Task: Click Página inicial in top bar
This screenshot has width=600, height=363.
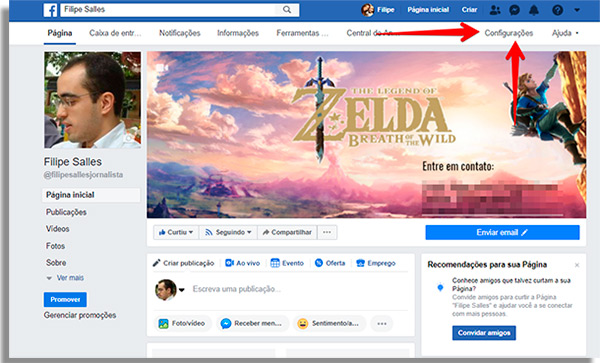Action: (428, 10)
